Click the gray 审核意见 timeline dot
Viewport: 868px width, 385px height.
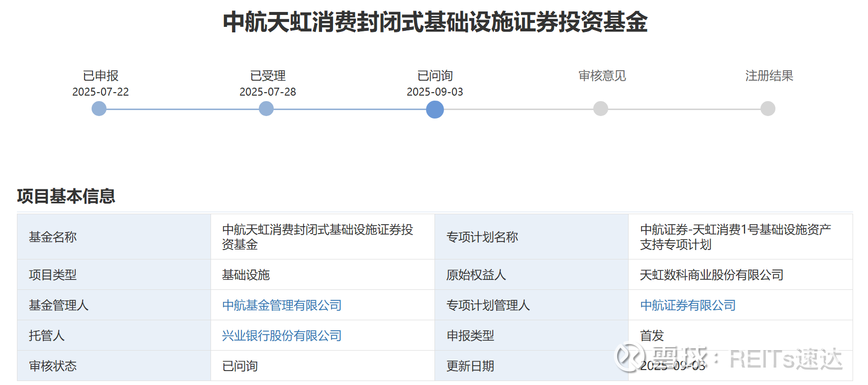tap(601, 109)
